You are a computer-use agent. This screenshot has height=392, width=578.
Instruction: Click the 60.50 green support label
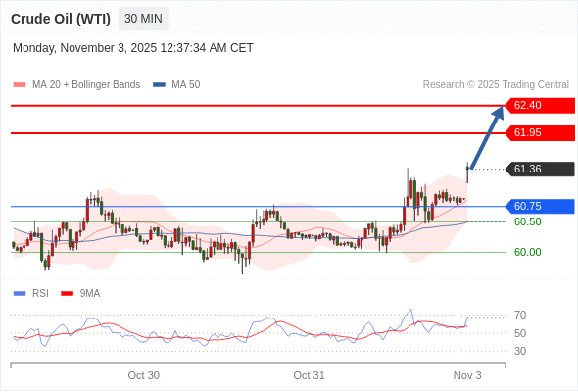tap(528, 222)
